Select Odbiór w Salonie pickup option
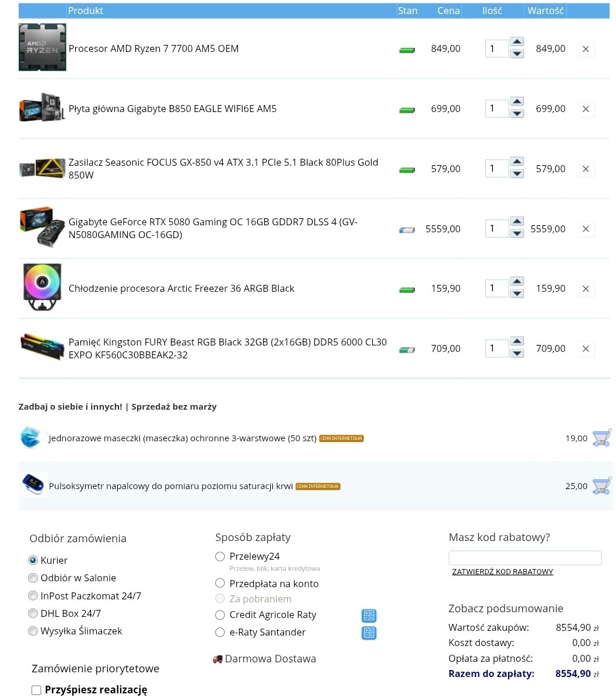Viewport: 616px width, 698px height. click(x=33, y=578)
